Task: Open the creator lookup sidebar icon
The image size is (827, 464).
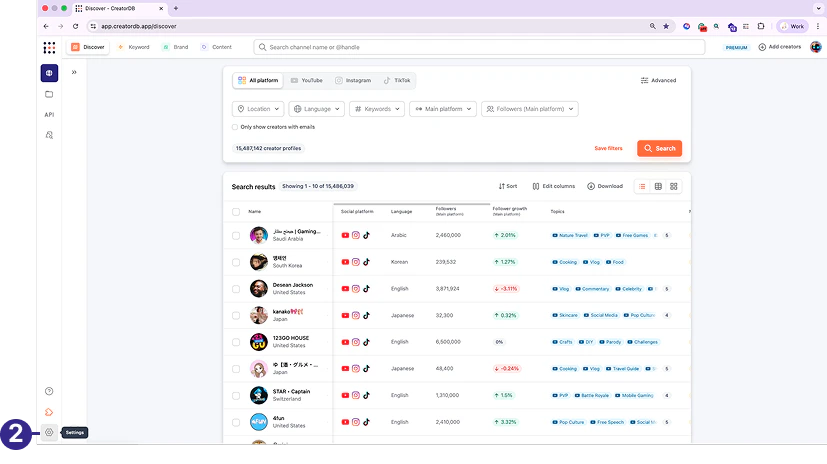Action: (49, 135)
